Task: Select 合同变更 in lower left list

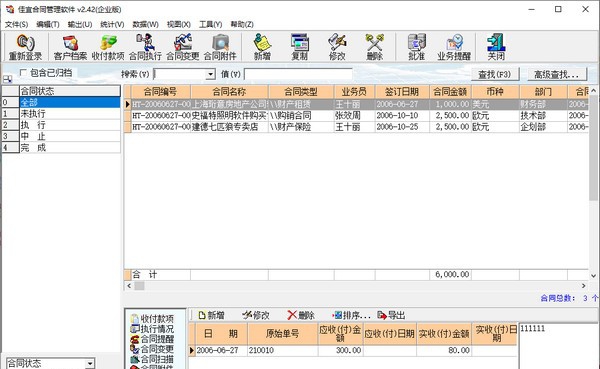Action: [x=152, y=349]
